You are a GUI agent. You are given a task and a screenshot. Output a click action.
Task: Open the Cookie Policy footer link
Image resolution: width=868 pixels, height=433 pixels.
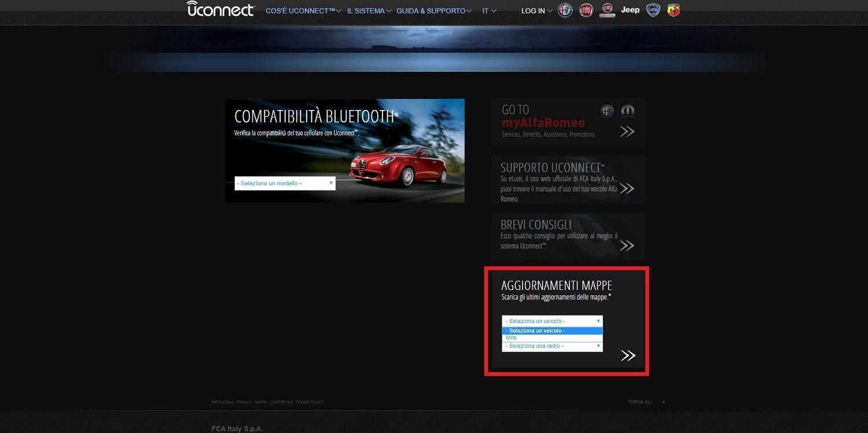point(310,402)
